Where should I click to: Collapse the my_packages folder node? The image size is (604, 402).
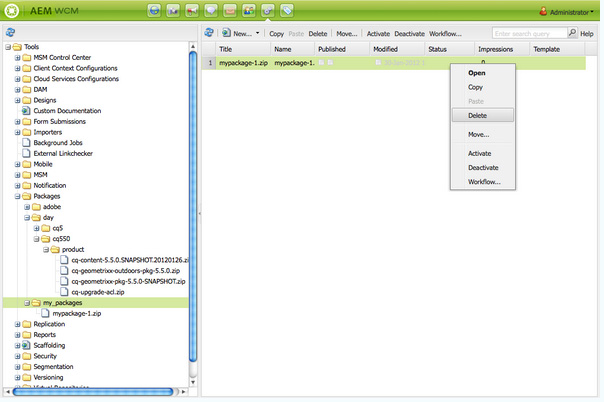point(27,303)
